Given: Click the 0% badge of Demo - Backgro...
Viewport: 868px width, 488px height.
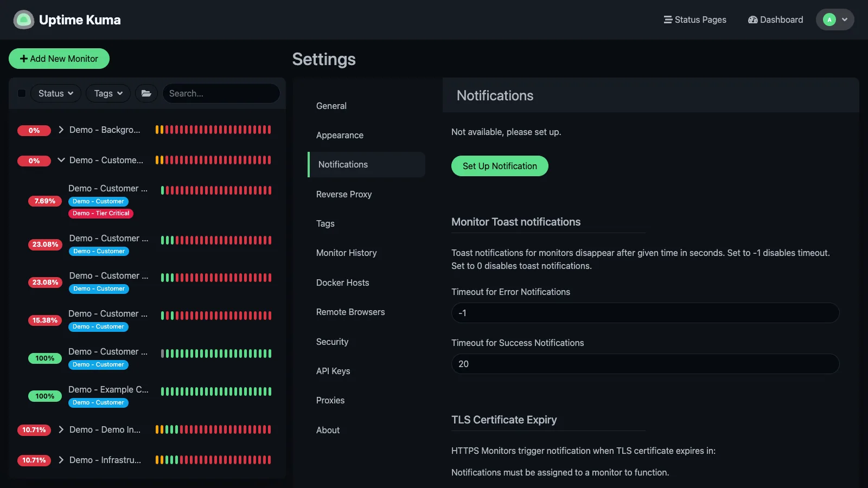Looking at the screenshot, I should coord(34,131).
